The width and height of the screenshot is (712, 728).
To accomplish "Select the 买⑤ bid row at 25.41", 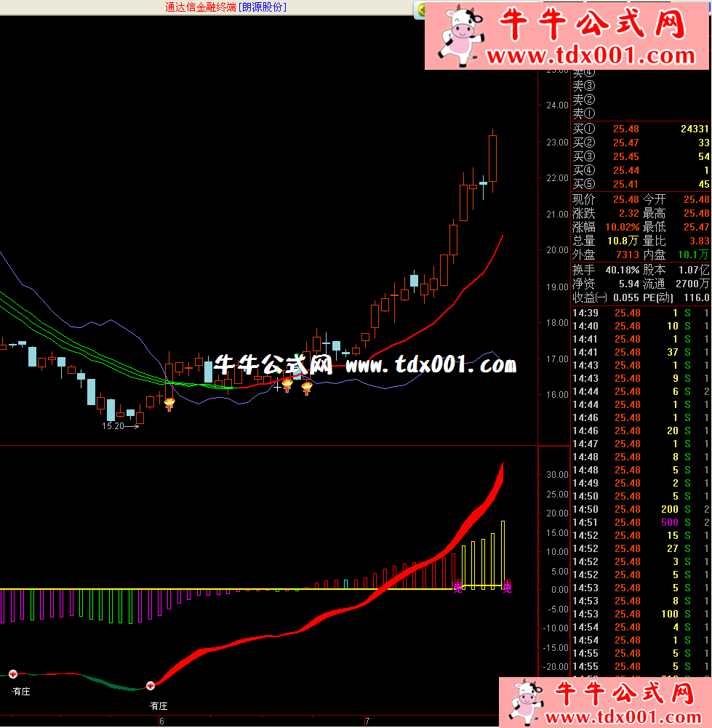I will pyautogui.click(x=640, y=184).
